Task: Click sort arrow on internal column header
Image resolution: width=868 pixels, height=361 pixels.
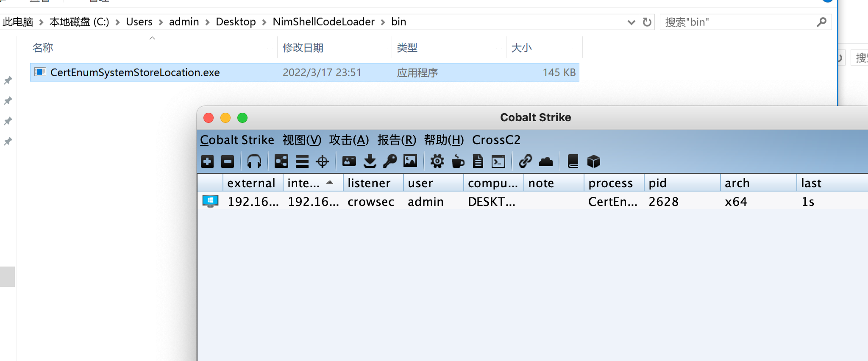Action: 330,183
